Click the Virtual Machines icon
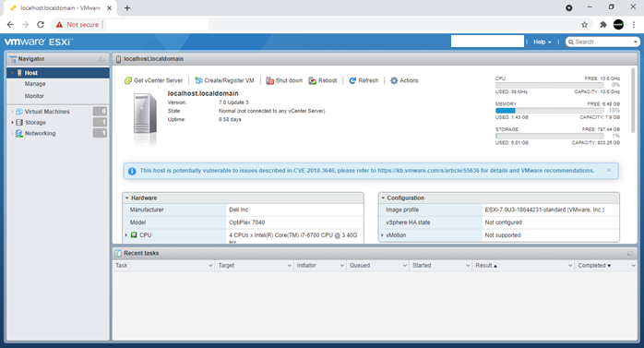Screen dimensions: 644x348 point(19,112)
